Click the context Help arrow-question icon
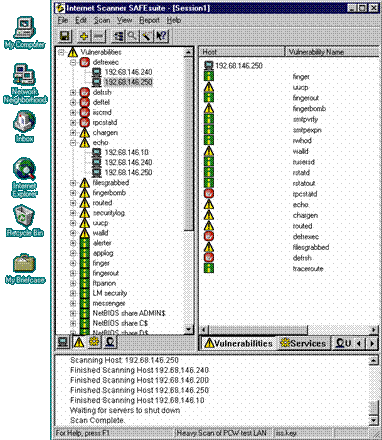This screenshot has height=440, width=382. [161, 36]
